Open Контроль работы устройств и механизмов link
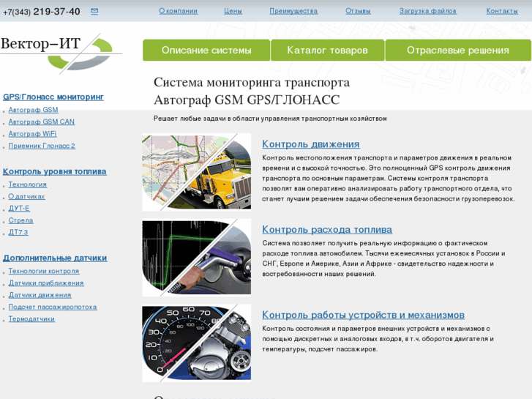Image resolution: width=532 pixels, height=399 pixels. tap(364, 315)
